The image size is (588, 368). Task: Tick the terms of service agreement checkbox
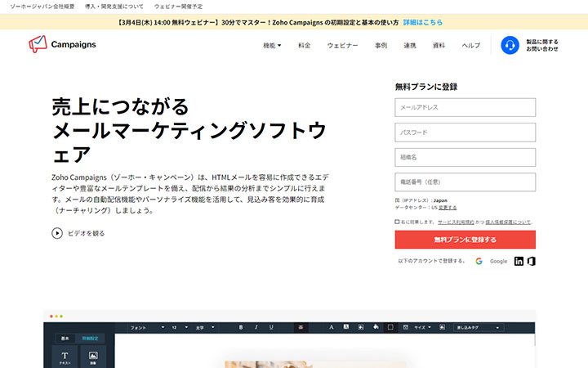pos(397,222)
